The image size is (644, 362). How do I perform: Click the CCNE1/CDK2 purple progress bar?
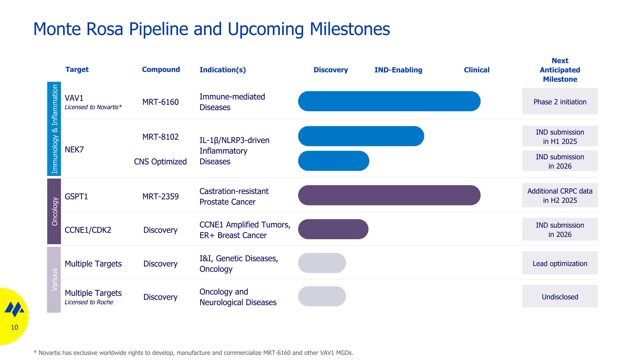[x=333, y=229]
